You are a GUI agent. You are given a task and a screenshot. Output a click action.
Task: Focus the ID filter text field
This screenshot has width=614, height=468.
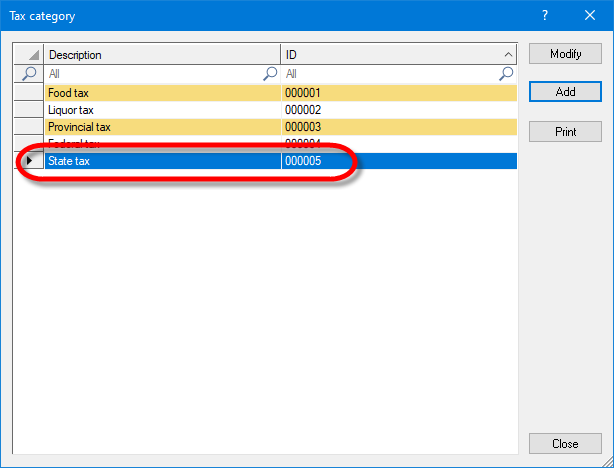pyautogui.click(x=390, y=74)
